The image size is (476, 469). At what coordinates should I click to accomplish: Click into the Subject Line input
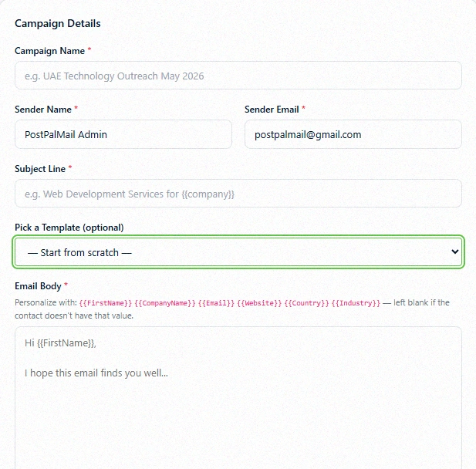click(x=238, y=194)
